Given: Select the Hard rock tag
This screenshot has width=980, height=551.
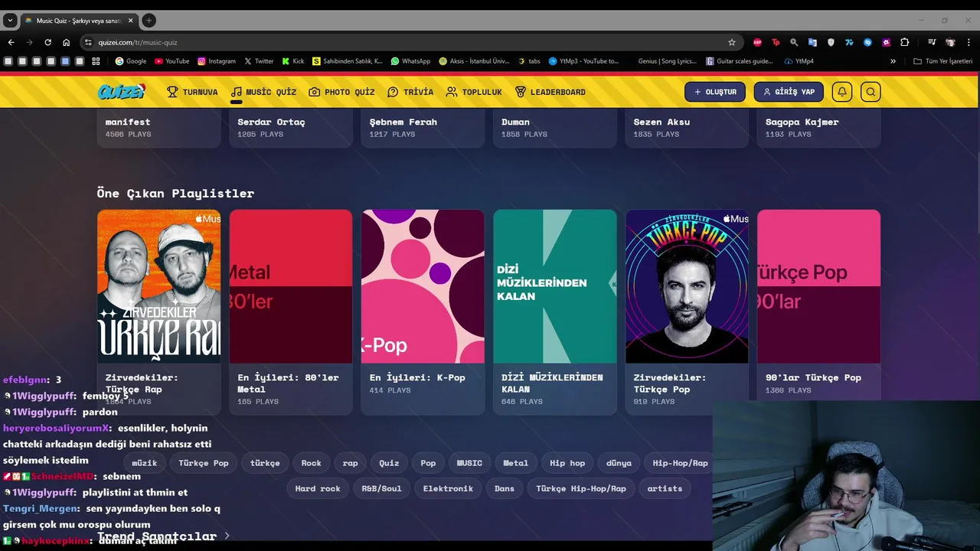Looking at the screenshot, I should click(318, 488).
